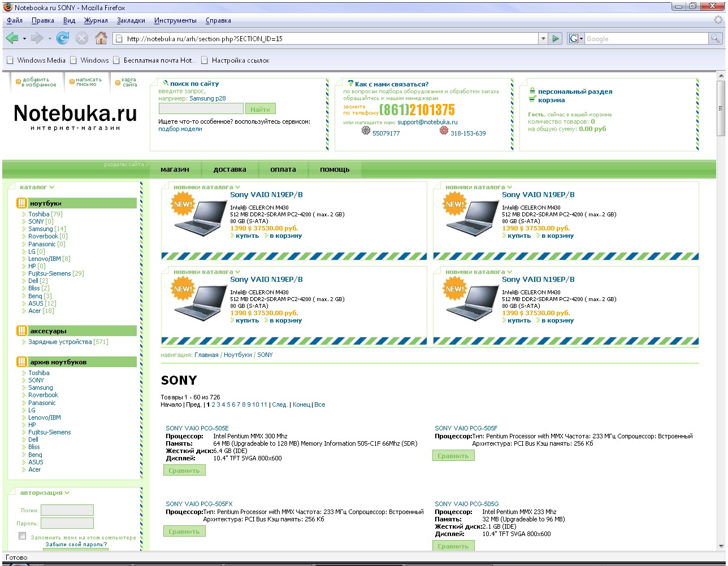Click the персональный раздел lock icon
This screenshot has width=728, height=566.
532,91
